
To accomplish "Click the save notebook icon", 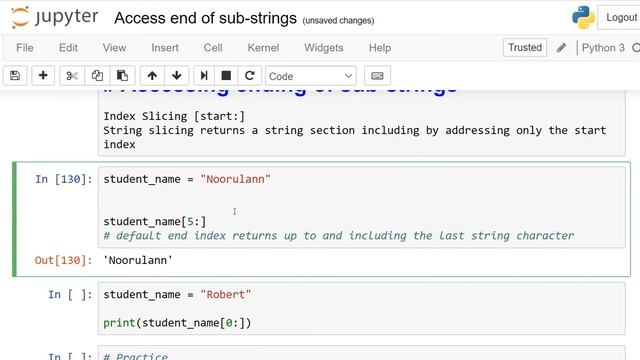I will (15, 76).
